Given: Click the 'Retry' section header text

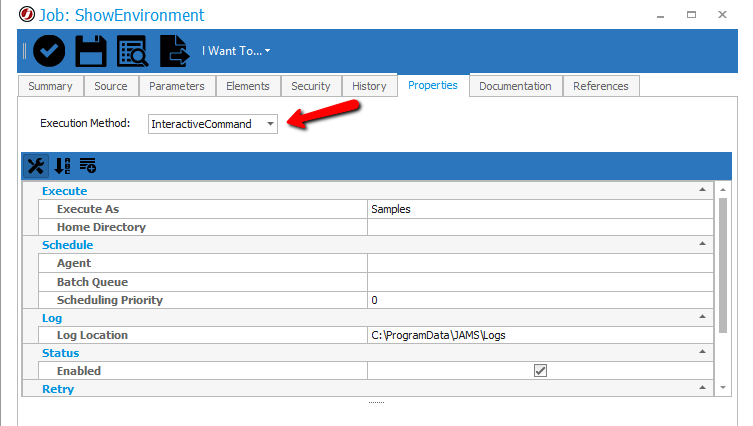Looking at the screenshot, I should tap(58, 389).
